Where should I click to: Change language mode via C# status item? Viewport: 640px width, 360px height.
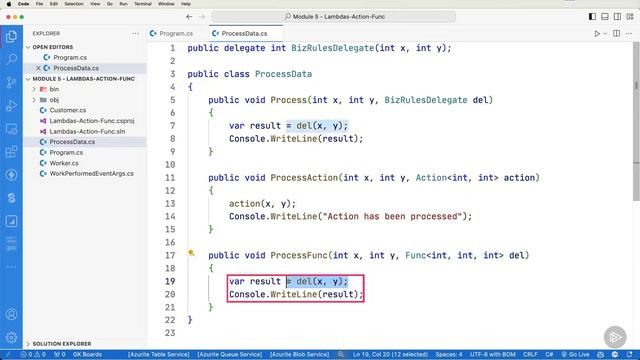click(x=549, y=355)
